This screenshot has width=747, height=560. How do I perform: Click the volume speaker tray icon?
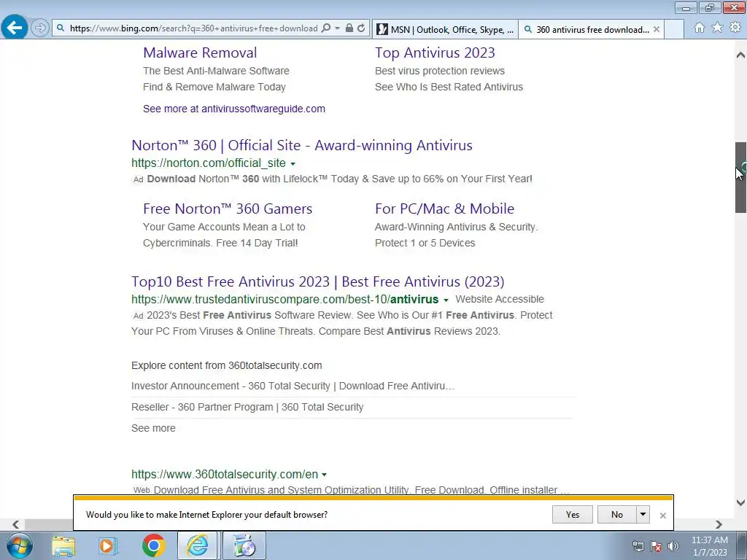(x=673, y=546)
